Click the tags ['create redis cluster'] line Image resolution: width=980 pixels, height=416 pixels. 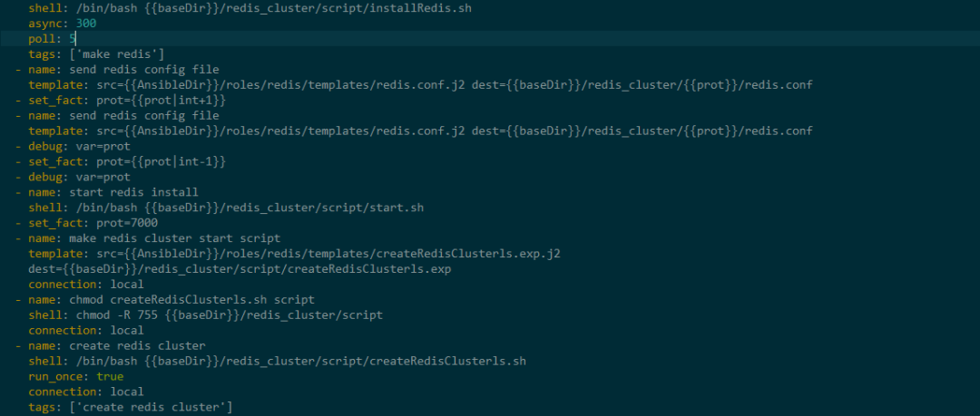pyautogui.click(x=131, y=407)
